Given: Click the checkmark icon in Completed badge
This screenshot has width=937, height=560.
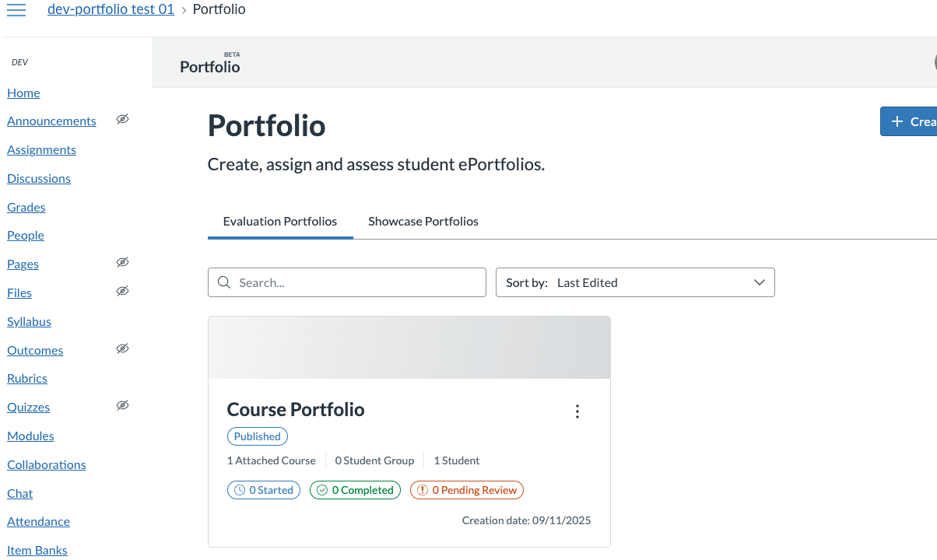Looking at the screenshot, I should click(322, 490).
